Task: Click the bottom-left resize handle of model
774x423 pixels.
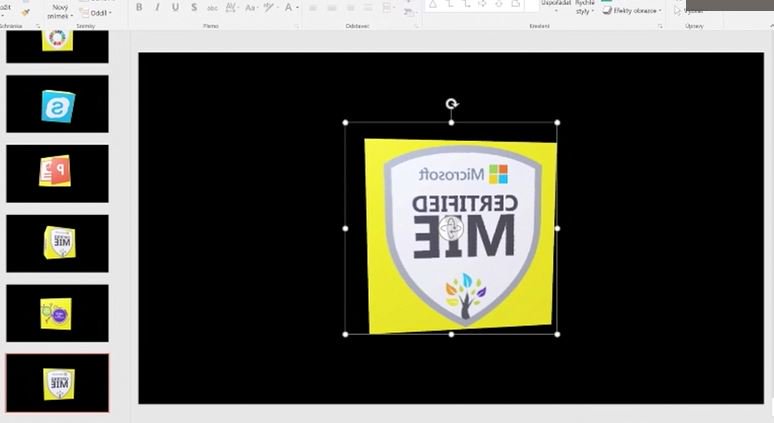Action: (345, 335)
